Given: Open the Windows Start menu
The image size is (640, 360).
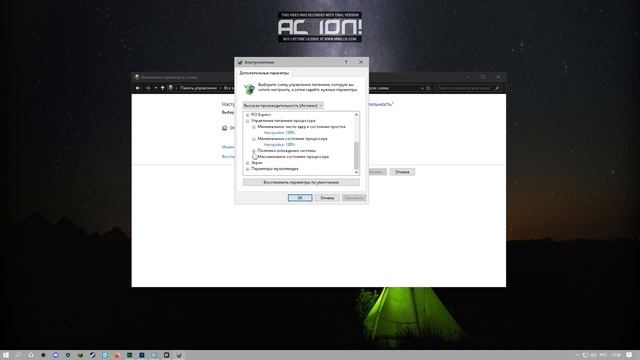Looking at the screenshot, I should click(6, 355).
